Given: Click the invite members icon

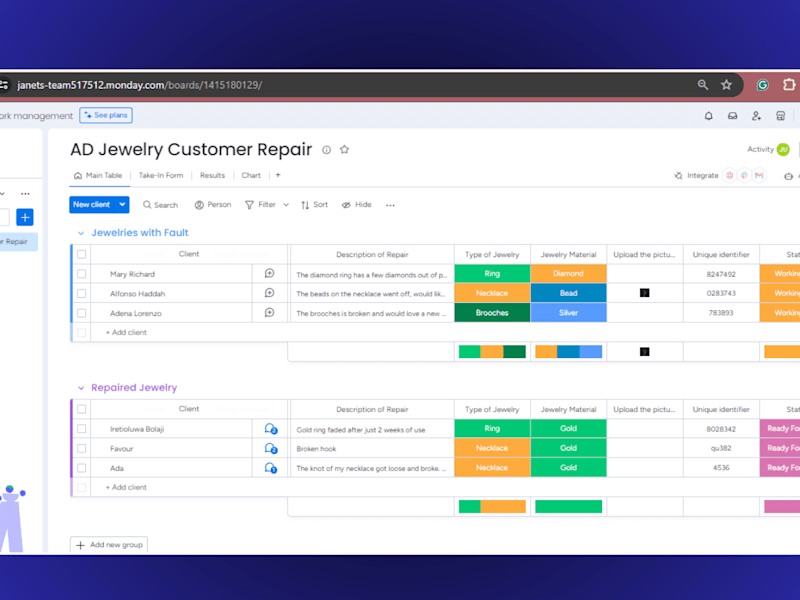Looking at the screenshot, I should [x=756, y=116].
